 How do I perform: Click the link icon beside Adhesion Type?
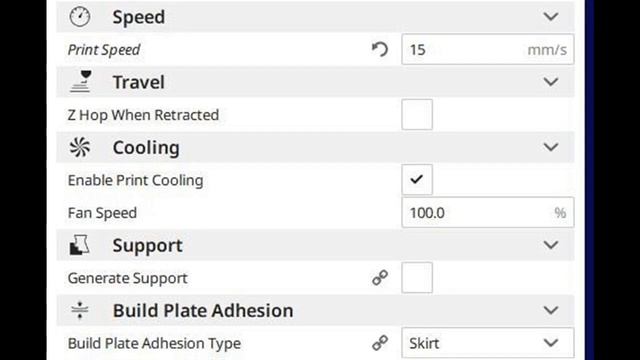[x=380, y=343]
